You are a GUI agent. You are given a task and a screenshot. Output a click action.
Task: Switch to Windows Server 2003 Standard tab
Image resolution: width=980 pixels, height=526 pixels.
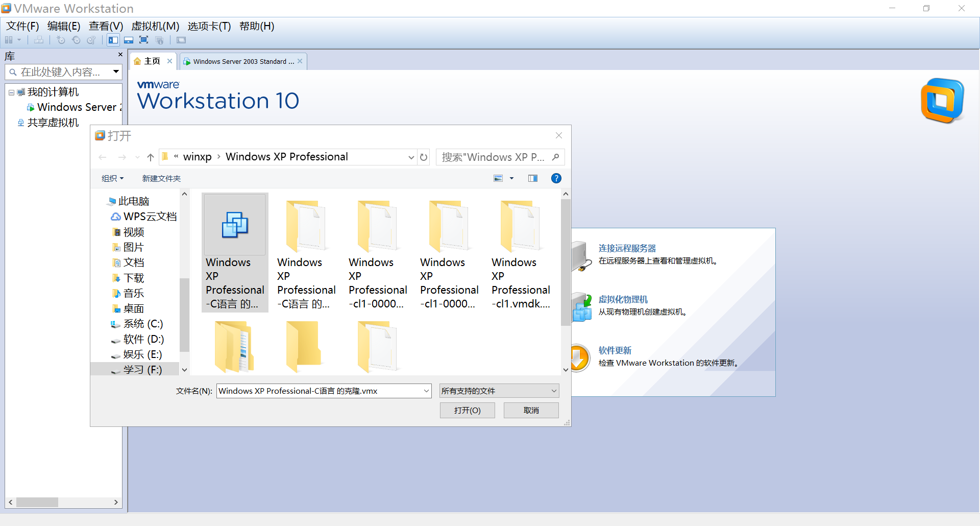click(240, 62)
